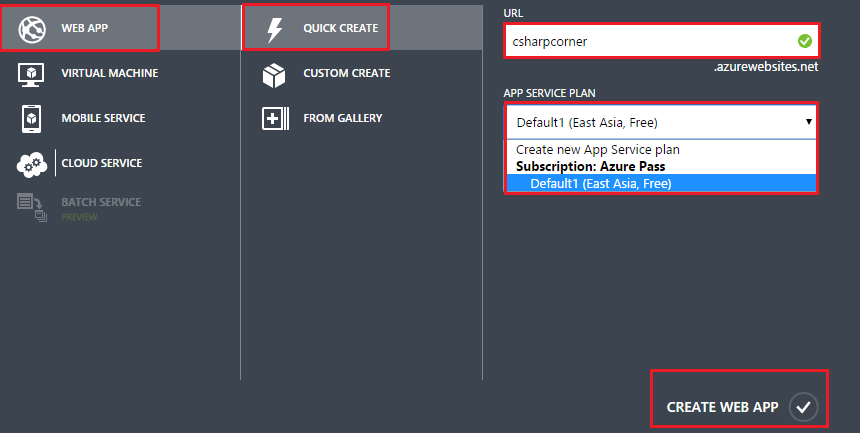860x433 pixels.
Task: Click the Web App globe icon
Action: point(32,29)
